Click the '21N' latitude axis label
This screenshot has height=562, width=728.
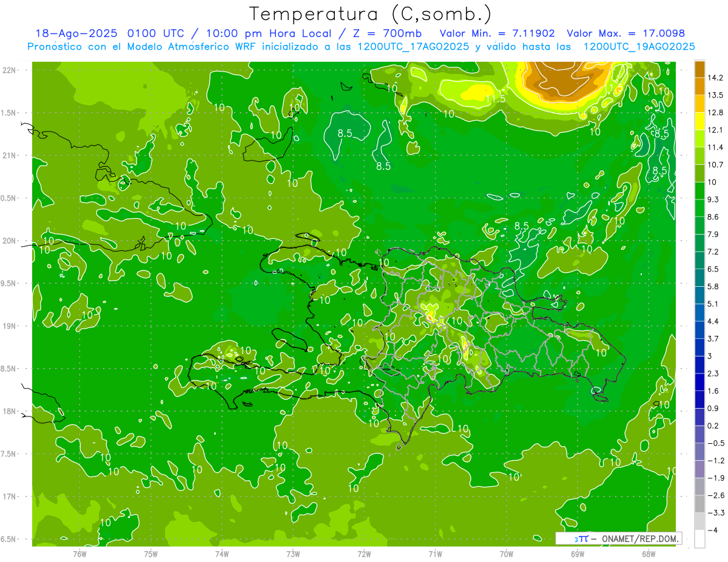pyautogui.click(x=9, y=155)
